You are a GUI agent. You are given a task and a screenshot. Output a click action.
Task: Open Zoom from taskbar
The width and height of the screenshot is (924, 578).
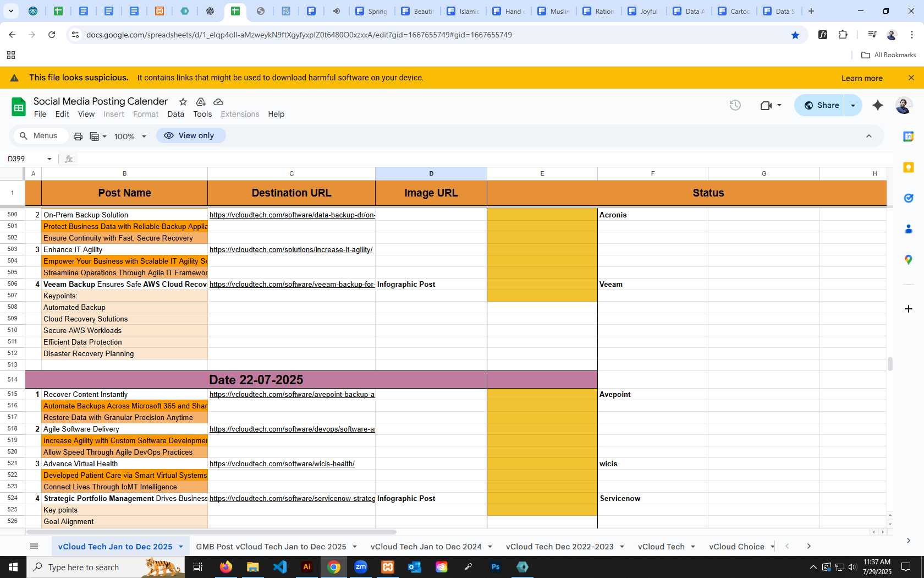(361, 566)
